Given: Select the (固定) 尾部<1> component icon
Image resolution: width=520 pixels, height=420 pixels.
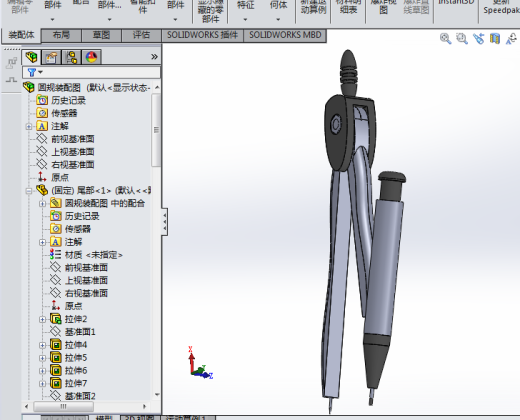Looking at the screenshot, I should tap(42, 190).
